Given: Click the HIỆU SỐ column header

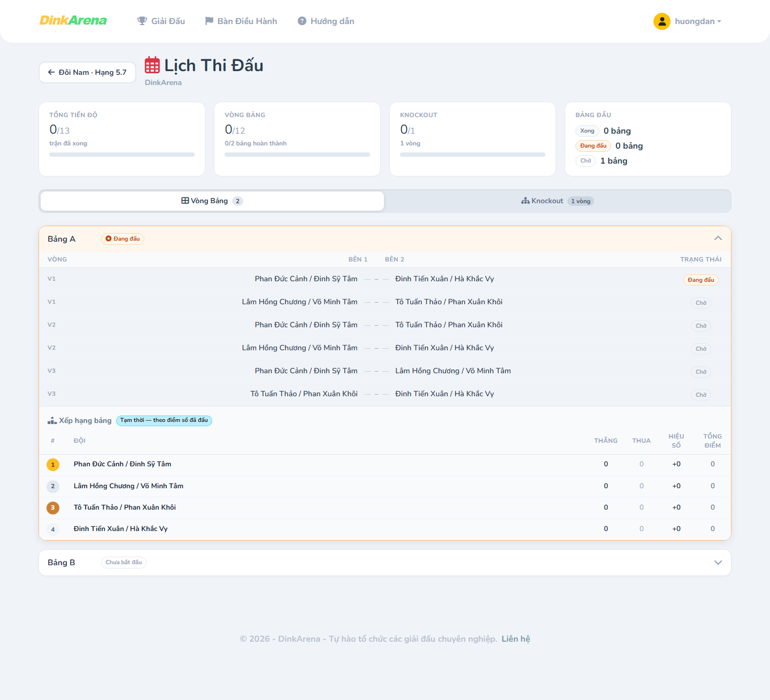Looking at the screenshot, I should (676, 441).
